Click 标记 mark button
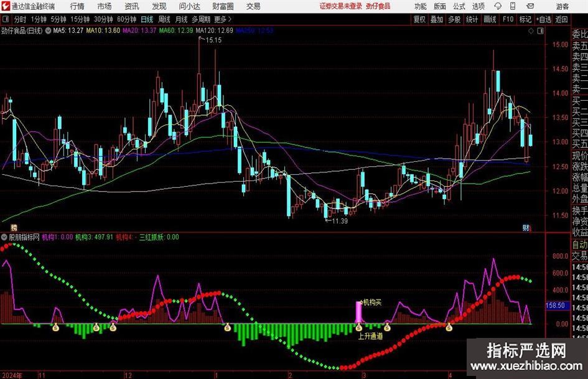588x379 pixels. [525, 19]
